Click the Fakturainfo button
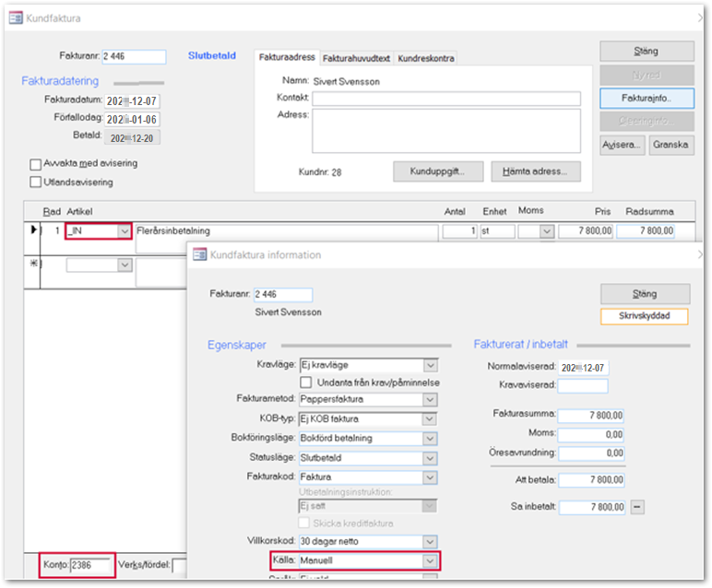 coord(646,97)
